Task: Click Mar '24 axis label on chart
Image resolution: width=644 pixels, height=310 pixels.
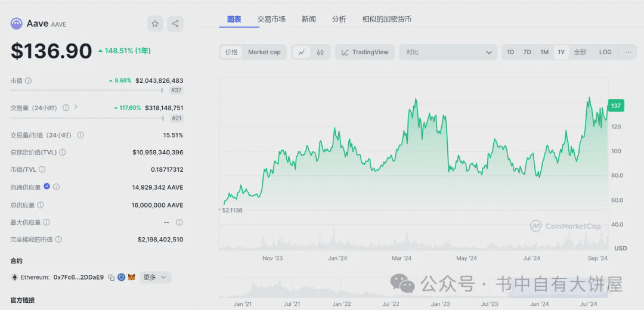Action: click(x=402, y=258)
